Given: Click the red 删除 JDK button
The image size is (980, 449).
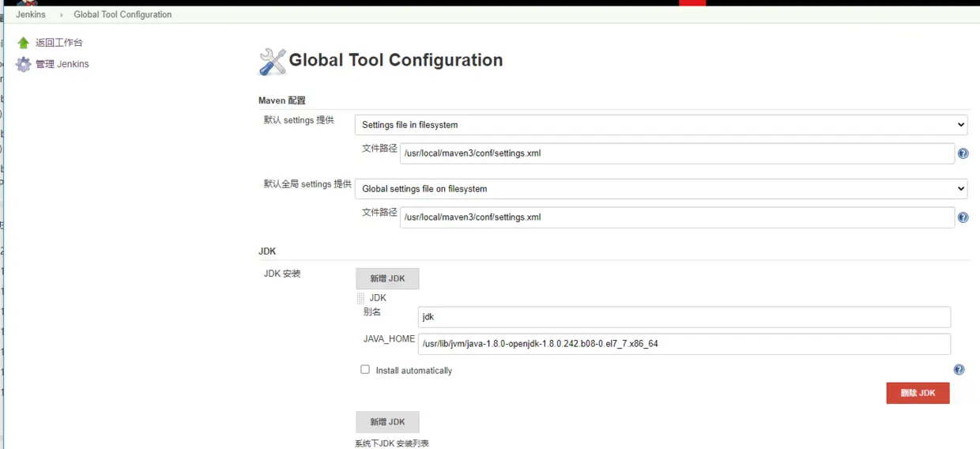Looking at the screenshot, I should [x=918, y=393].
